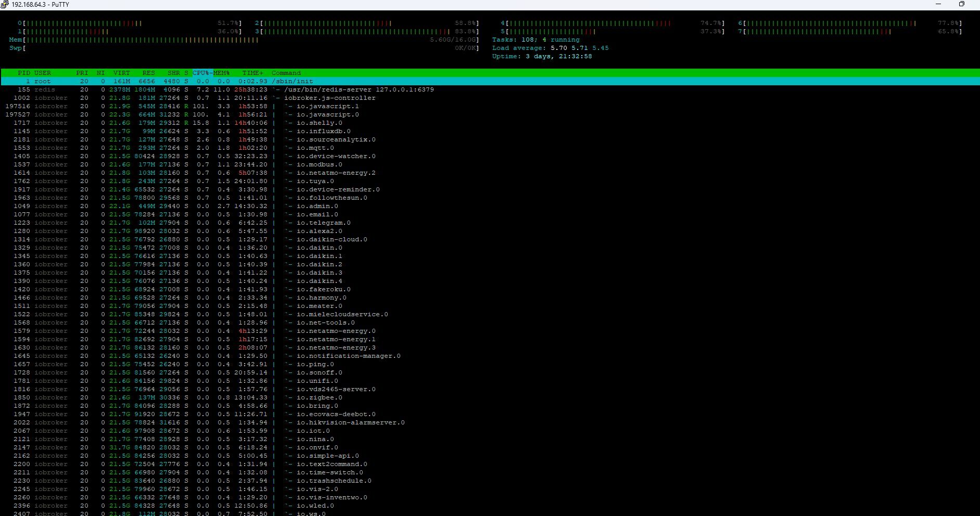This screenshot has height=516, width=980.
Task: Select the io.sonoff.0 process
Action: [490, 372]
